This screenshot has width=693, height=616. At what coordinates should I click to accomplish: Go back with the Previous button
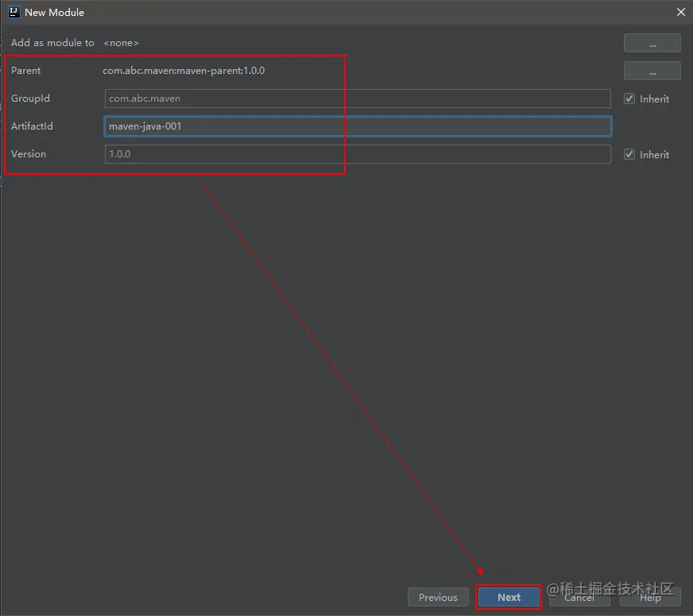pos(438,597)
